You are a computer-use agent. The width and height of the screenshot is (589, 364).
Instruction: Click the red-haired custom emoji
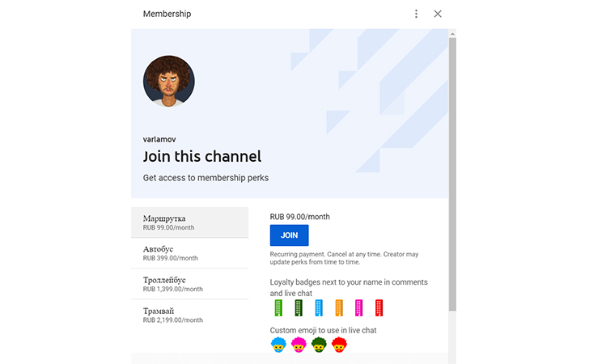(x=339, y=345)
